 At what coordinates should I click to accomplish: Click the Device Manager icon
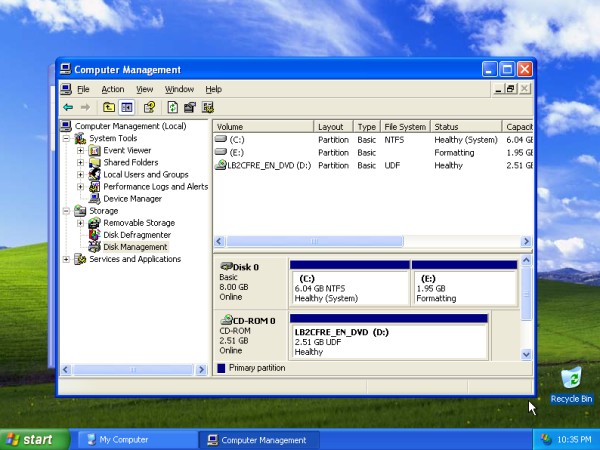pos(95,199)
